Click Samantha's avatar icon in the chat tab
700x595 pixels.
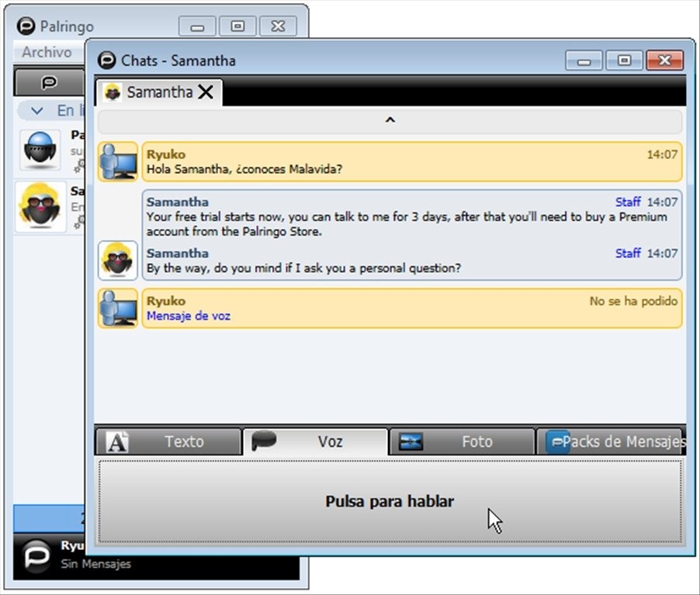pos(112,92)
